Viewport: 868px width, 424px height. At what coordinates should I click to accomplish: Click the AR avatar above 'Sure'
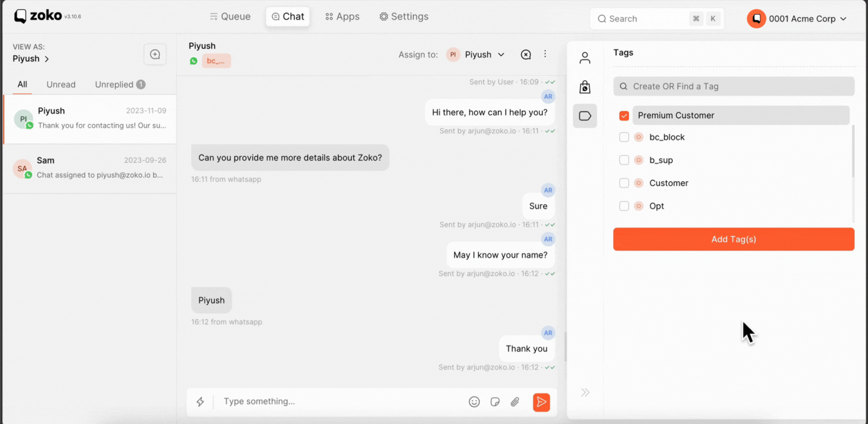click(x=548, y=190)
